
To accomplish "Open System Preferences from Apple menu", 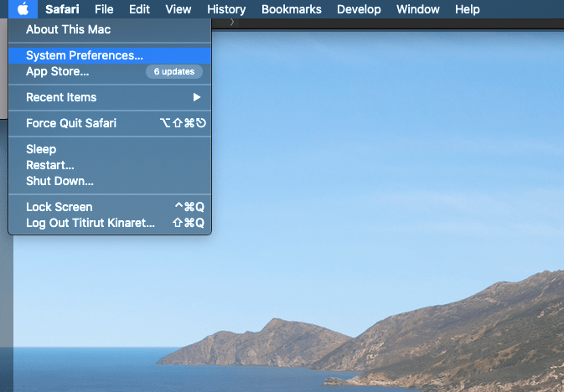I will (x=84, y=55).
